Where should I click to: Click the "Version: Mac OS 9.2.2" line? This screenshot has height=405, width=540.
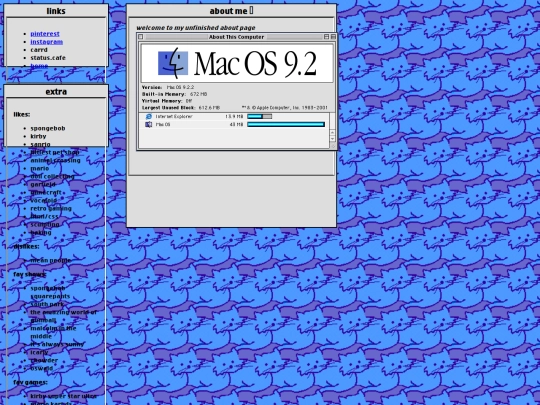coord(168,87)
